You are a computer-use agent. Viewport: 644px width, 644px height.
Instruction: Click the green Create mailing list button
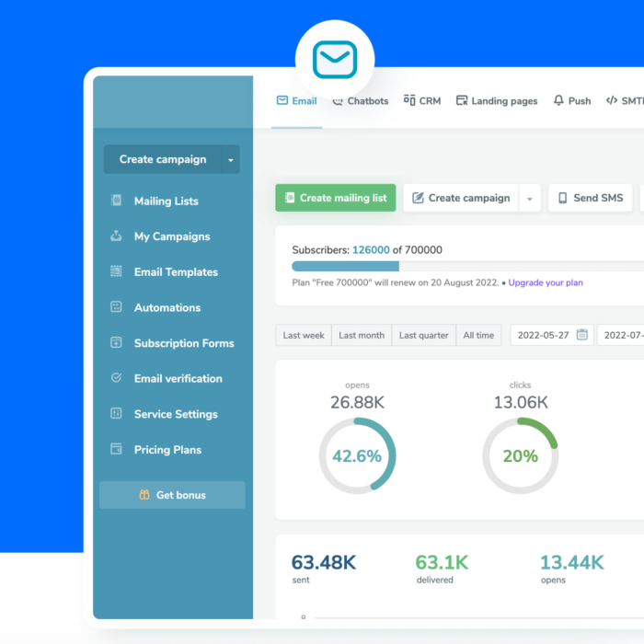336,198
